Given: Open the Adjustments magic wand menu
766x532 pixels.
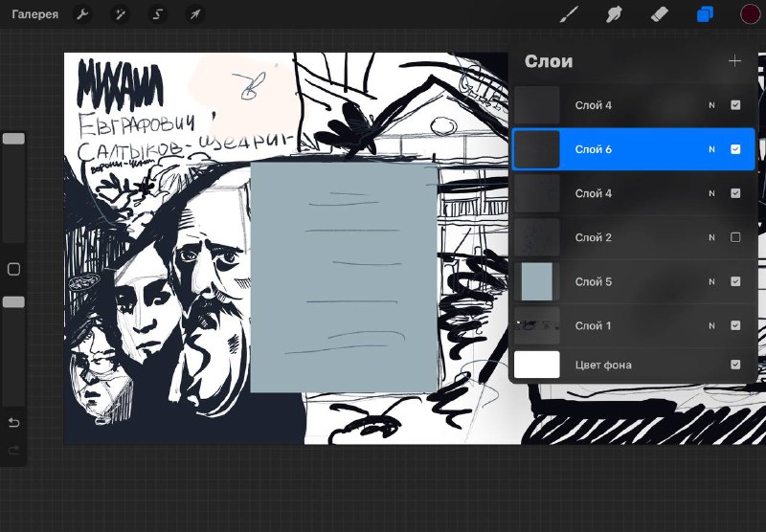Looking at the screenshot, I should (x=120, y=14).
